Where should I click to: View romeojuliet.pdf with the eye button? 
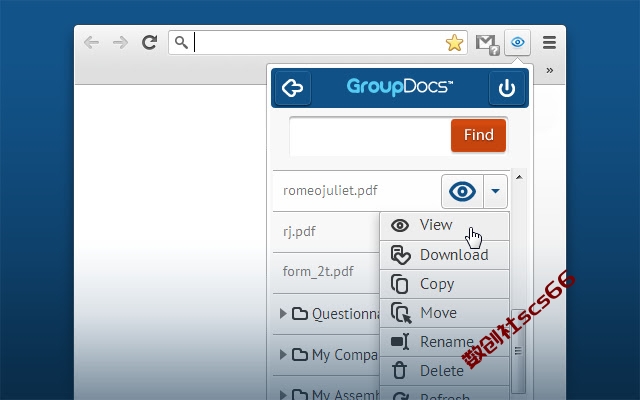(462, 191)
